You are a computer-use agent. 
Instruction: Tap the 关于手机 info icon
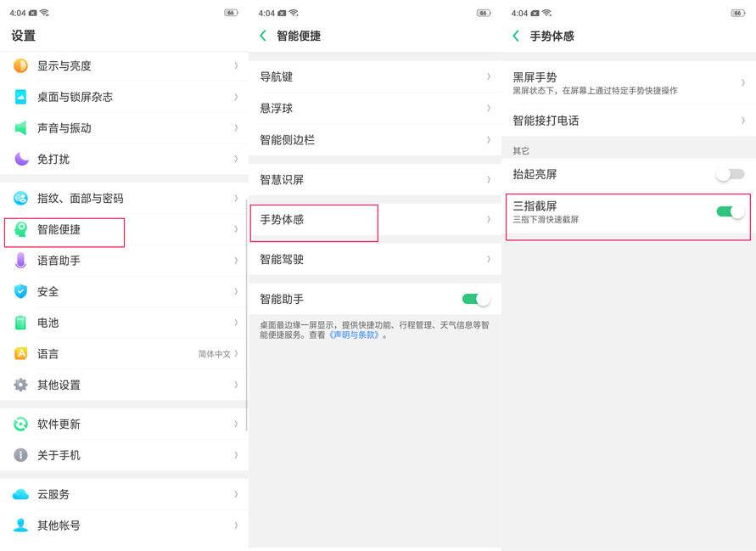click(20, 455)
